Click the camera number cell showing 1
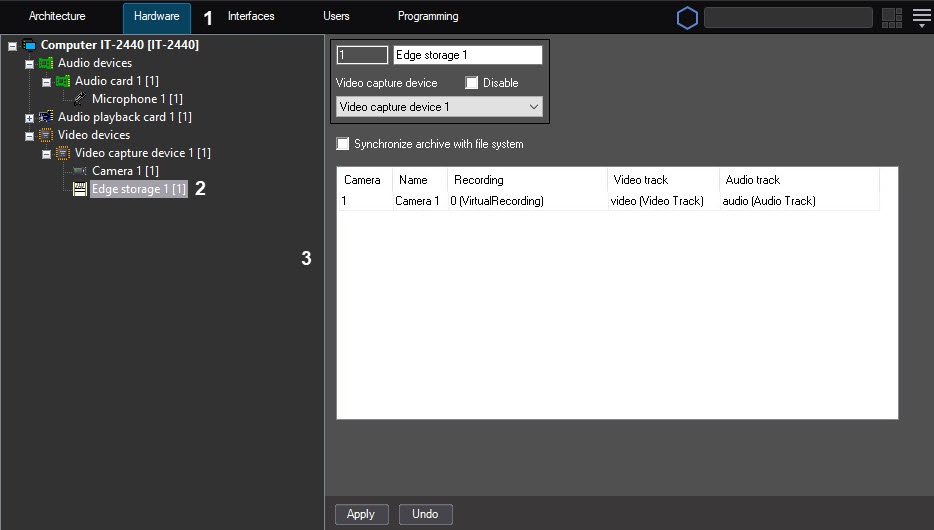Viewport: 934px width, 530px height. point(365,201)
